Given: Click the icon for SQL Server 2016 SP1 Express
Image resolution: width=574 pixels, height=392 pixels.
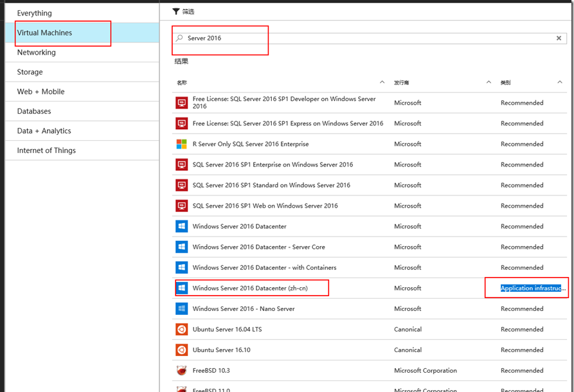Looking at the screenshot, I should 181,123.
